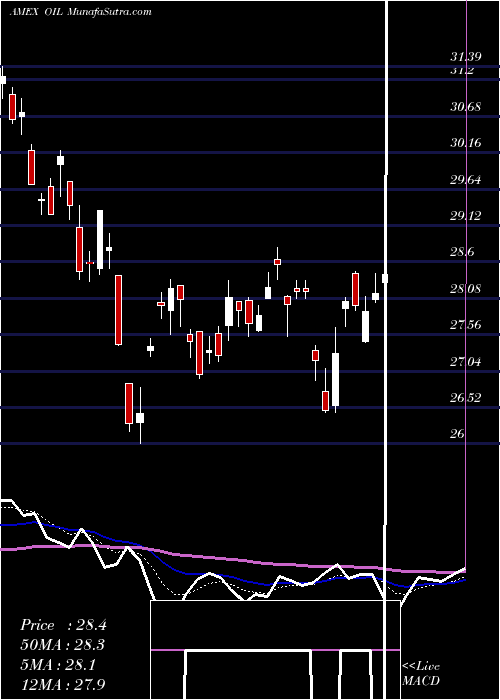Click the 27.56 price axis label
Viewport: 500px width, 700px height.
click(x=466, y=325)
